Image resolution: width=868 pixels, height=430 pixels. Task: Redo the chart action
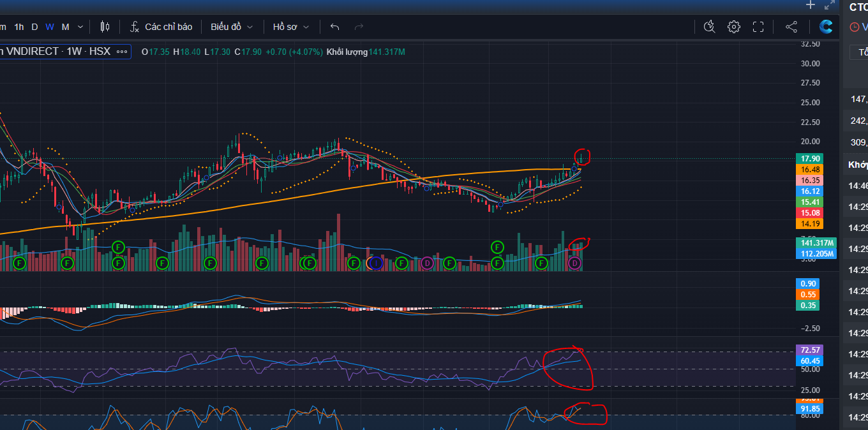[359, 27]
